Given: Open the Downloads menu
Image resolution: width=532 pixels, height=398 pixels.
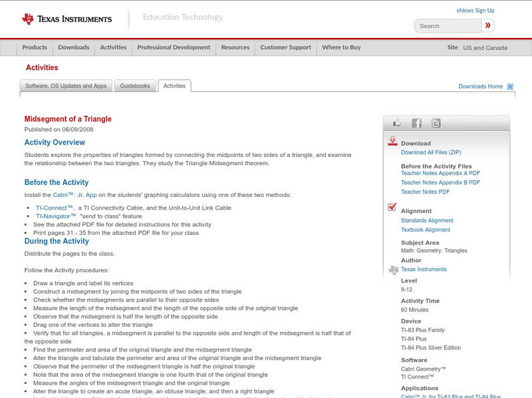Looking at the screenshot, I should (x=74, y=47).
